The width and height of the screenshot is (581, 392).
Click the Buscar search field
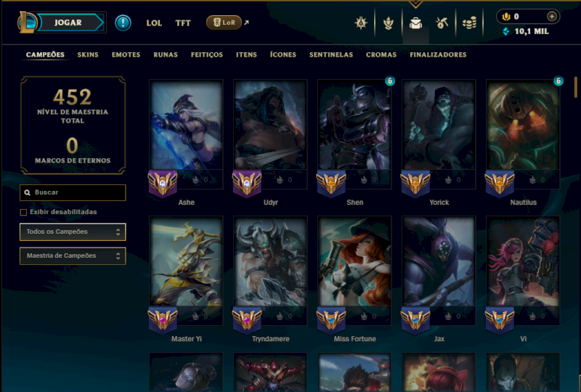[x=73, y=192]
